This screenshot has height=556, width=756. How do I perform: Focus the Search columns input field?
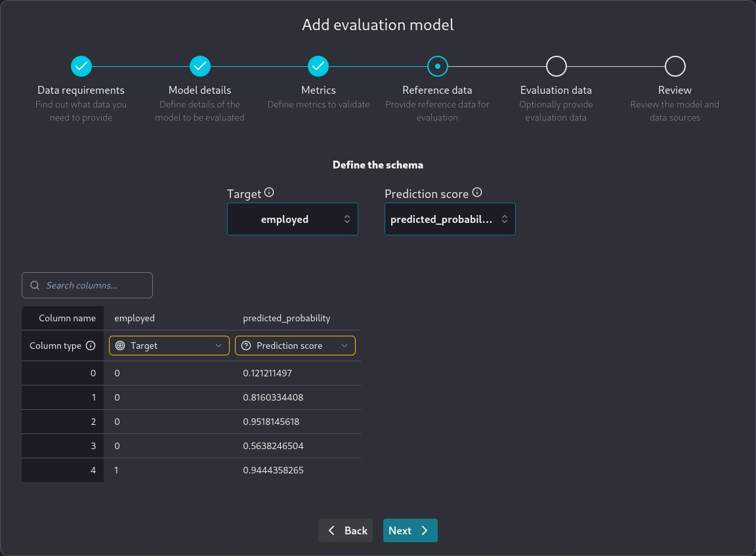click(x=95, y=285)
